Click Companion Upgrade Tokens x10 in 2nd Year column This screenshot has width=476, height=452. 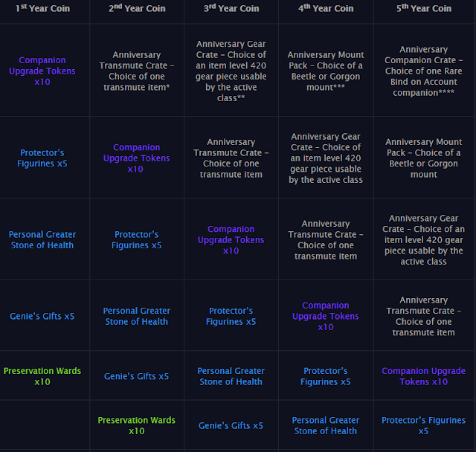137,158
